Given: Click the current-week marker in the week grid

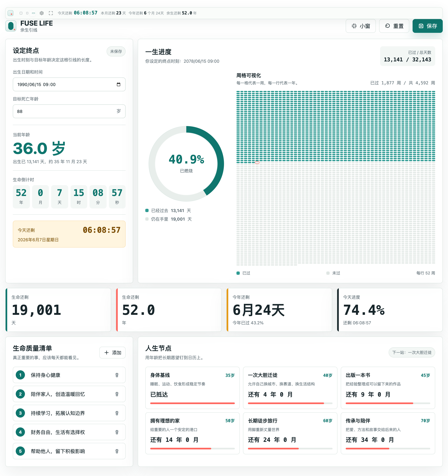Looking at the screenshot, I should 257,162.
